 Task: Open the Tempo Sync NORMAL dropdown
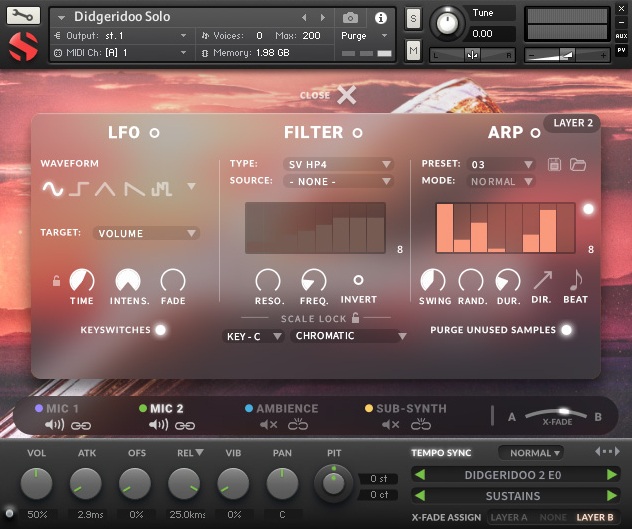[x=531, y=453]
